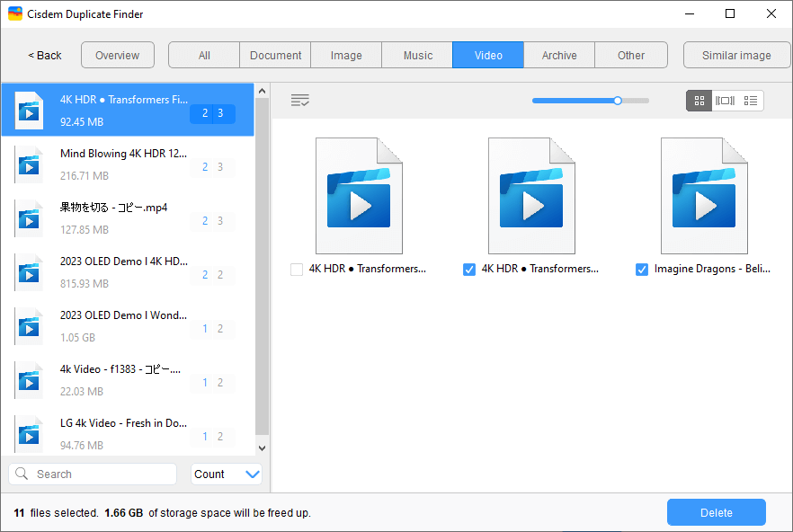Click the 94.76 MB size label
This screenshot has width=793, height=532.
point(82,446)
